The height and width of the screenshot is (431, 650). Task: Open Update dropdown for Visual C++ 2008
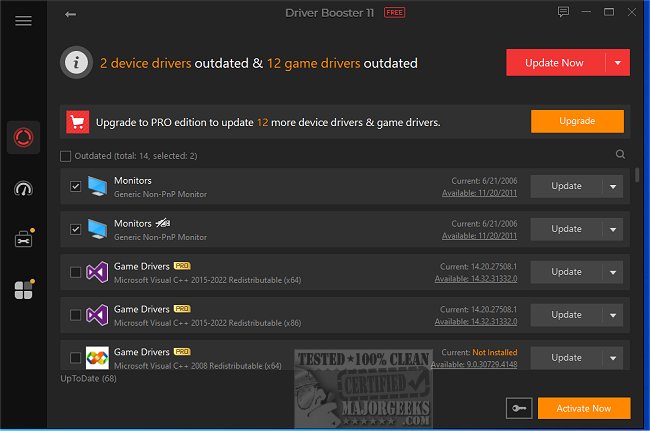613,358
